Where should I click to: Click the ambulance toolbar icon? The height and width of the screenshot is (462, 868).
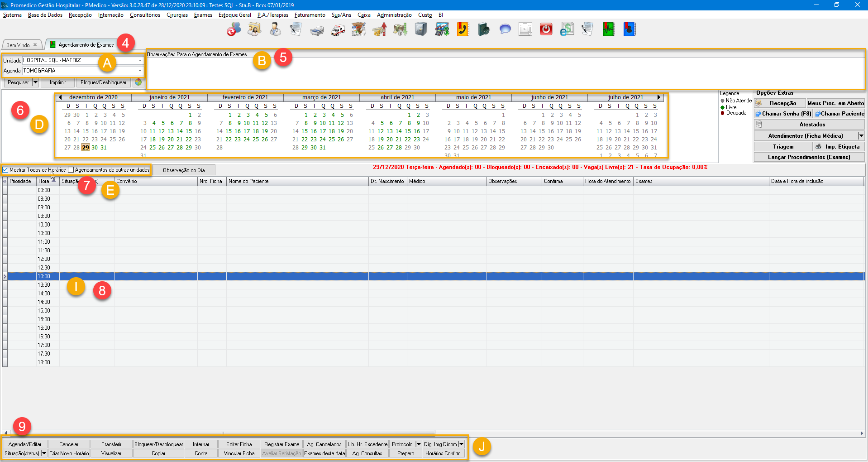click(338, 30)
